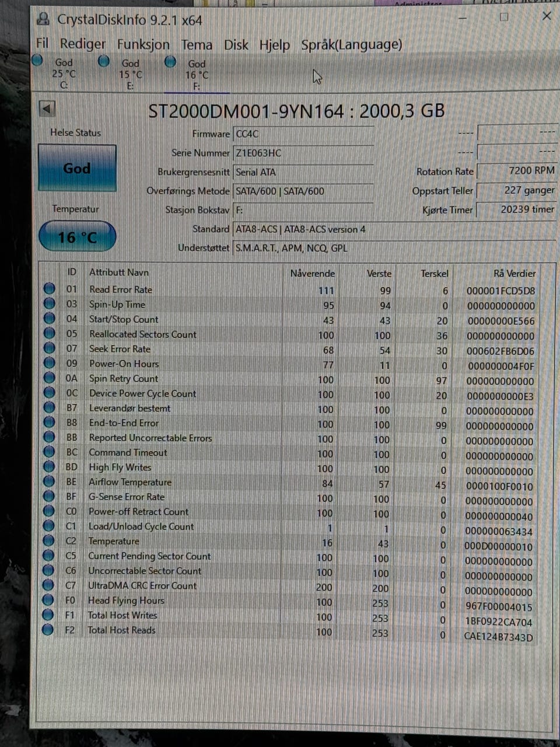This screenshot has height=747, width=560.
Task: Click status icon for Reallocated Sectors Count
Action: click(x=50, y=333)
